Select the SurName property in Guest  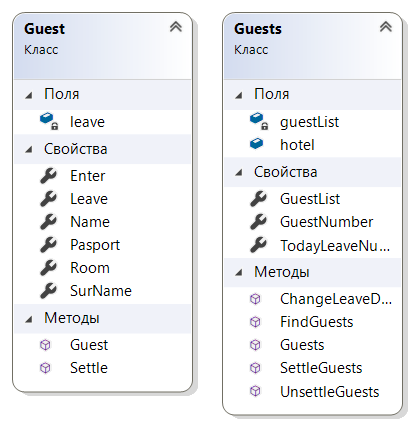click(x=101, y=291)
